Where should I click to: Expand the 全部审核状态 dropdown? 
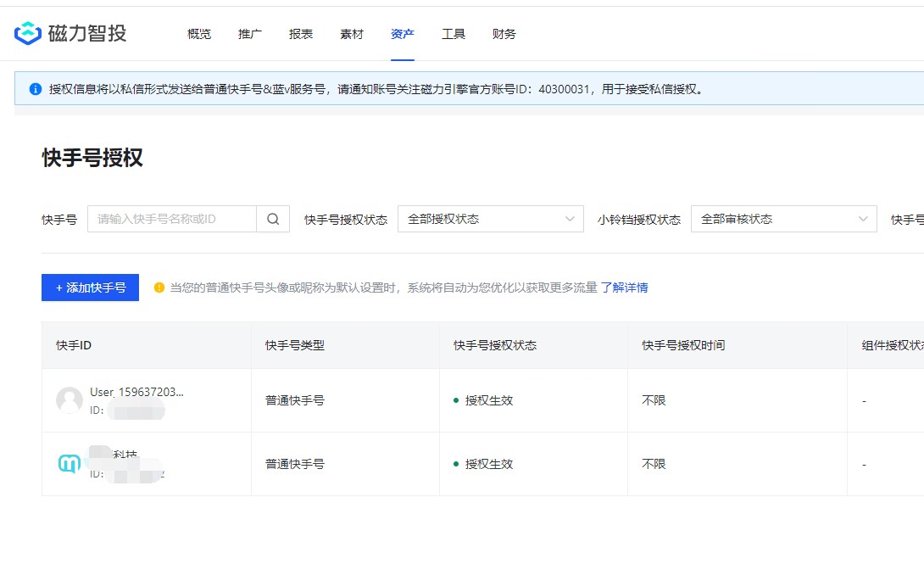coord(784,219)
